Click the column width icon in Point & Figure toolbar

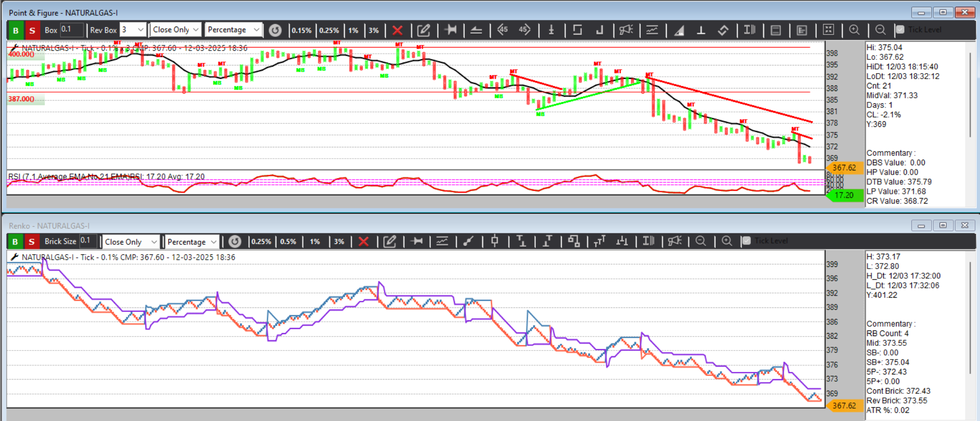coord(750,30)
